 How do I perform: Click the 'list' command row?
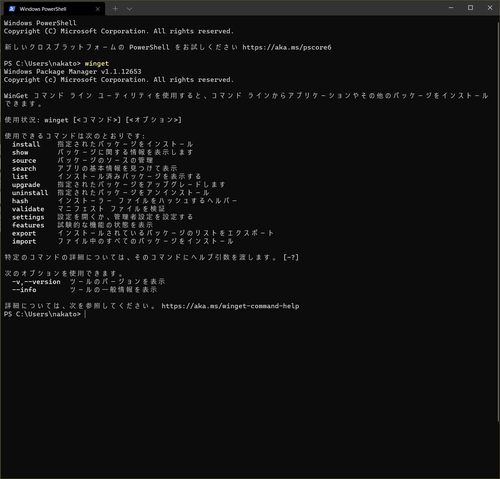click(x=107, y=176)
